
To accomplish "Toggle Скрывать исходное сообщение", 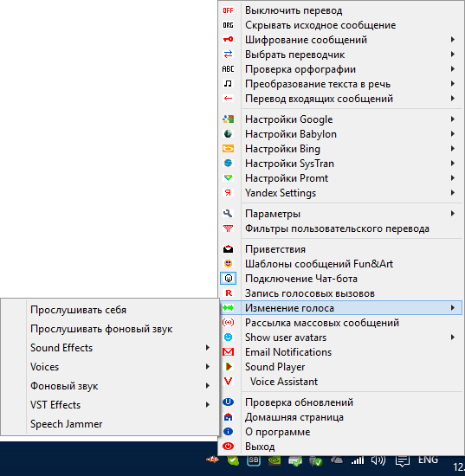I will (x=341, y=25).
